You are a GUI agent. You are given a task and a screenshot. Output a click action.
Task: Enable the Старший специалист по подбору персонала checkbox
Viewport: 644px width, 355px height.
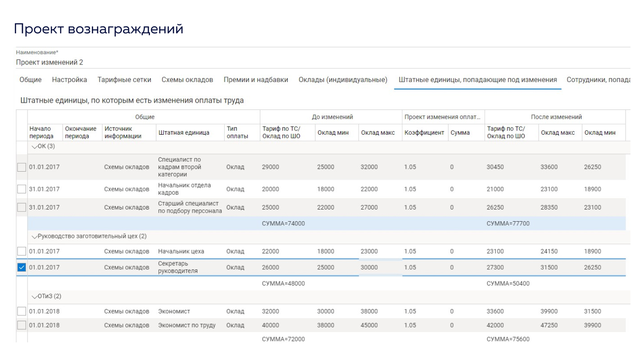(x=22, y=207)
